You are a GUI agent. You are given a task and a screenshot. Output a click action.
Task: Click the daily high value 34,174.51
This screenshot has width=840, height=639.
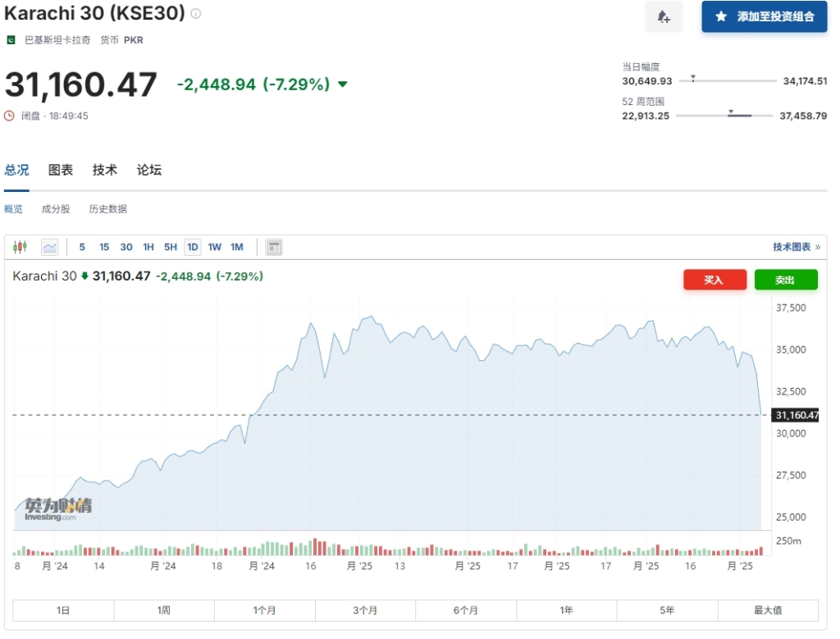805,81
